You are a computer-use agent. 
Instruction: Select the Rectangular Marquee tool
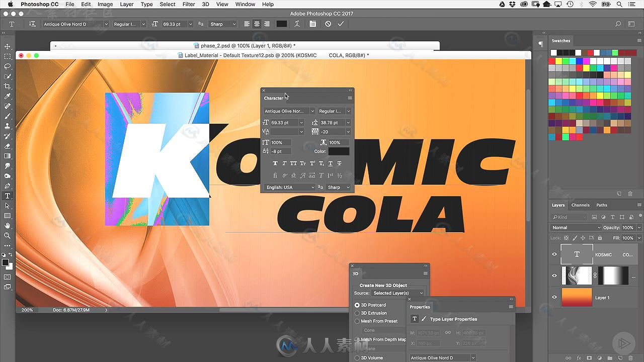click(8, 56)
